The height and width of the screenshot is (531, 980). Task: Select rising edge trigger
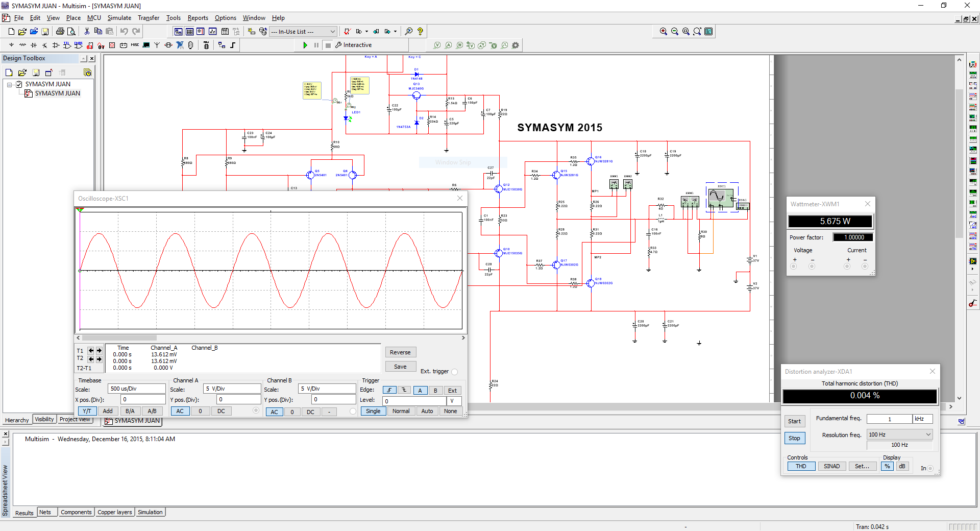tap(389, 390)
